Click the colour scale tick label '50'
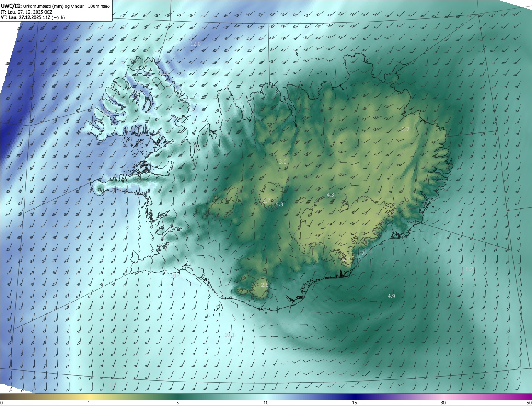The image size is (532, 406). (x=529, y=403)
